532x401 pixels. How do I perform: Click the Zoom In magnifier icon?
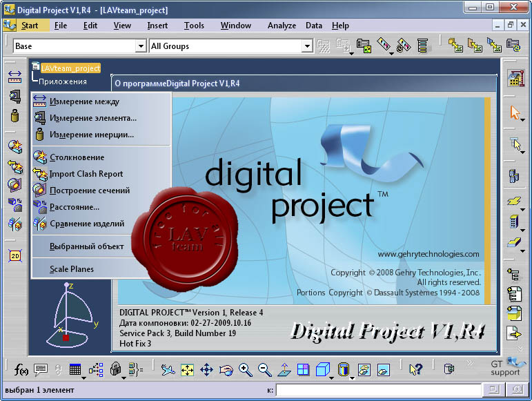pos(246,370)
